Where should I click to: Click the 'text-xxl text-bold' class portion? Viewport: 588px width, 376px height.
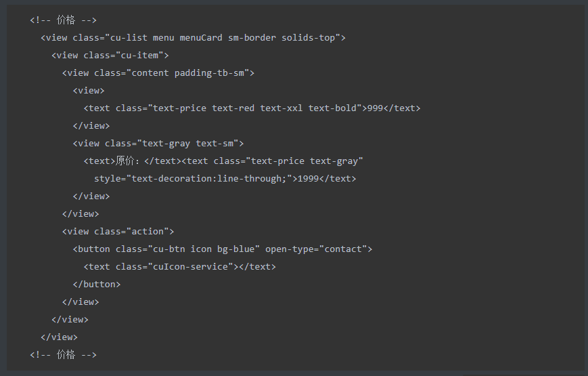[x=309, y=108]
